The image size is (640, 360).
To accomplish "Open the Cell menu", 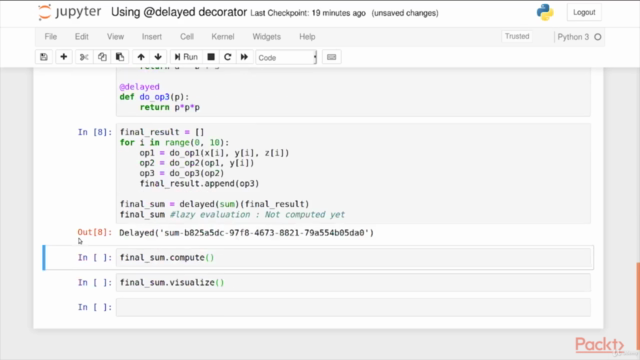I will (187, 37).
